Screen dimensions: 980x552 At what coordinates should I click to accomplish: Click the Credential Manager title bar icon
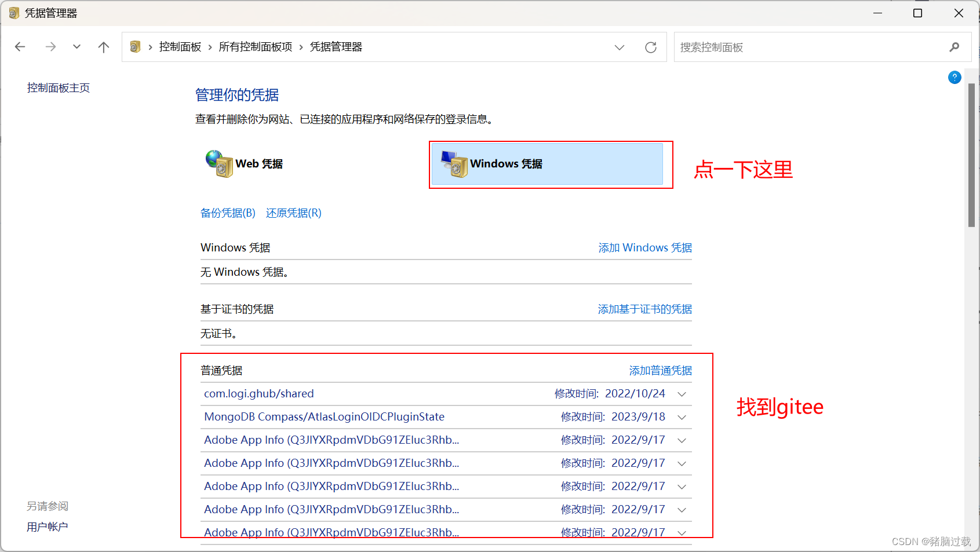tap(14, 13)
